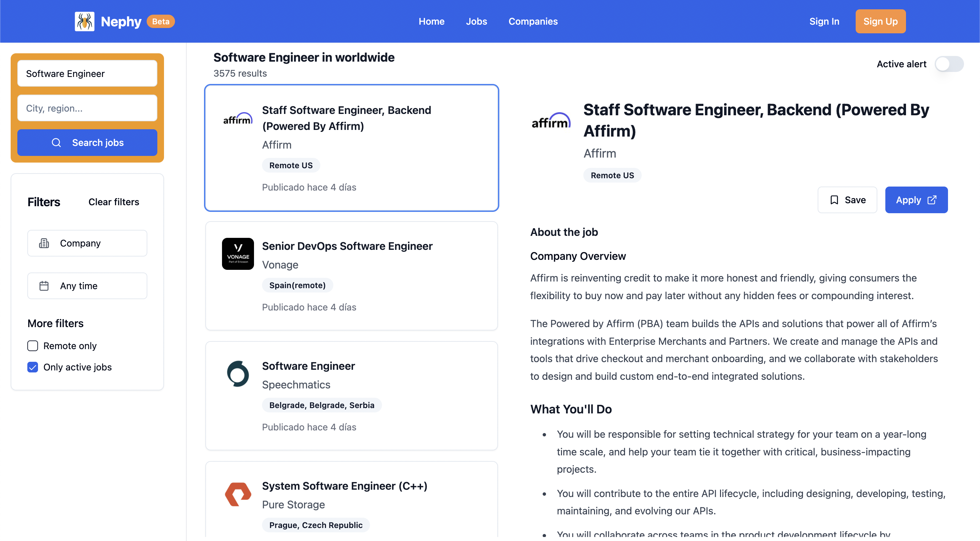Go to the Companies nav item
The image size is (980, 541).
[533, 21]
